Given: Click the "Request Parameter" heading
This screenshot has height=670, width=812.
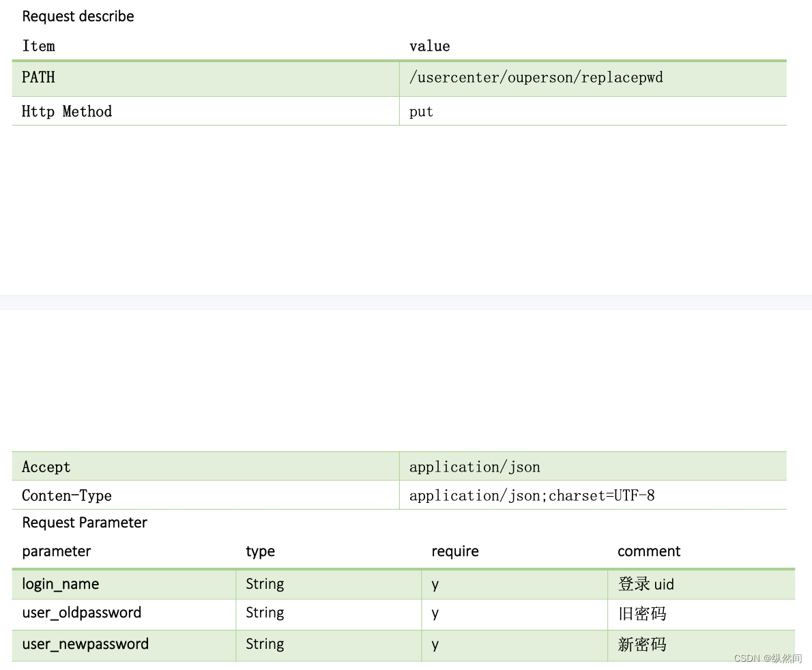Looking at the screenshot, I should point(85,523).
